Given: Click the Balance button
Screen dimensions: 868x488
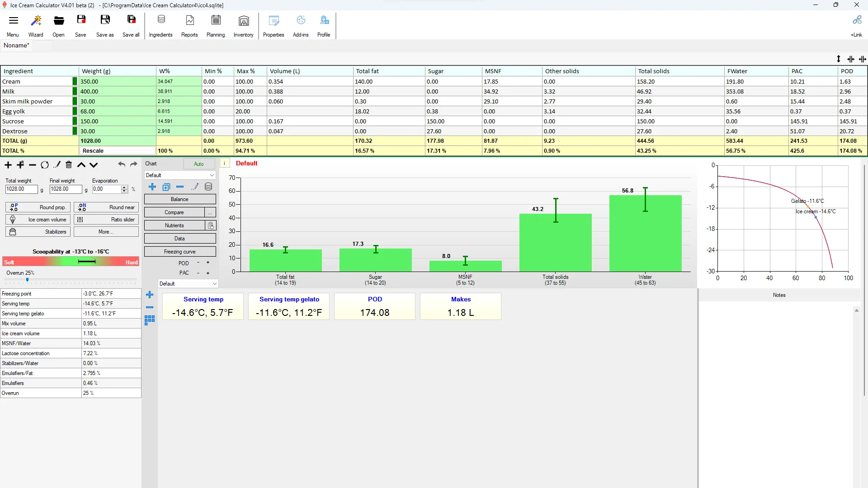Looking at the screenshot, I should tap(180, 199).
